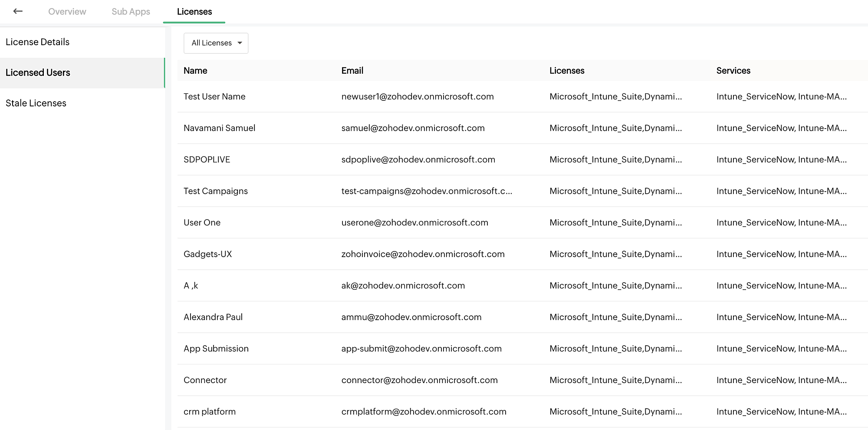The width and height of the screenshot is (868, 430).
Task: Click the Name column header
Action: [195, 71]
